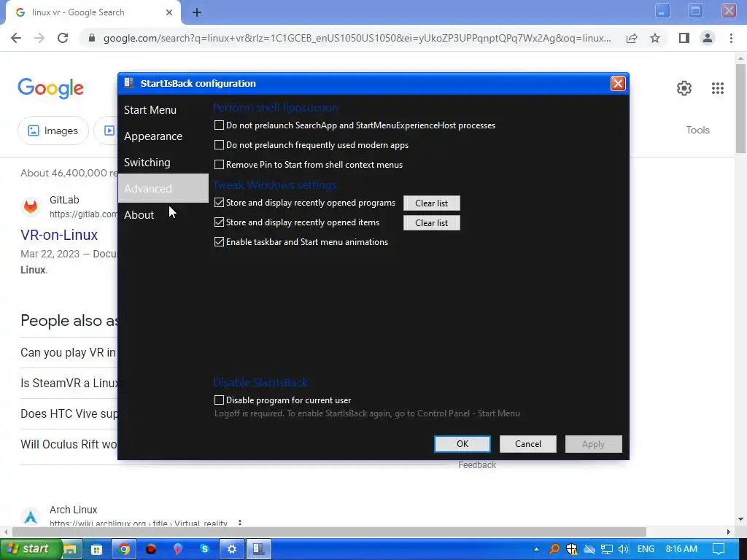The height and width of the screenshot is (560, 747).
Task: Switch to the Appearance page
Action: point(153,136)
